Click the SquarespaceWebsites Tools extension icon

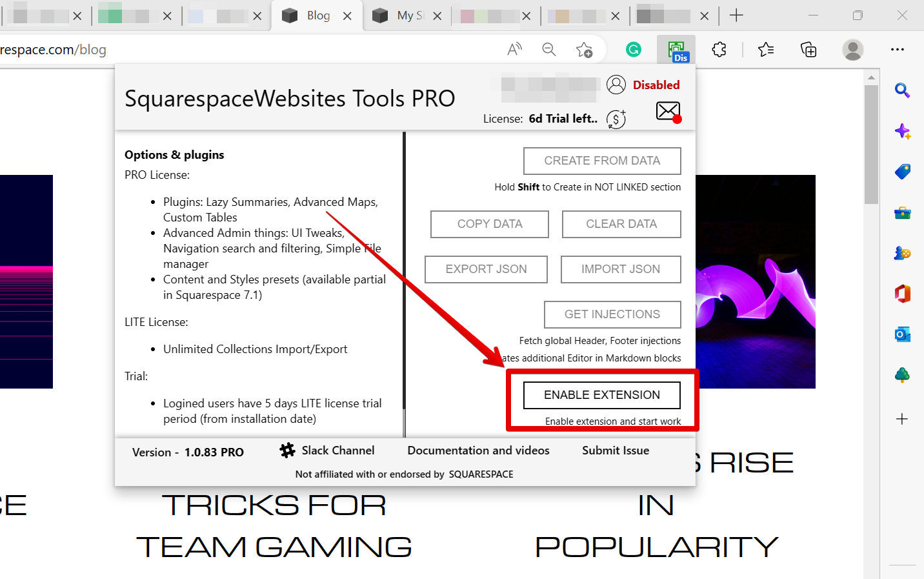(676, 50)
